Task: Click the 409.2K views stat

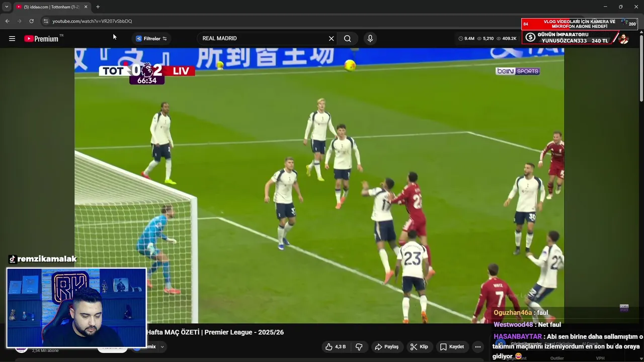Action: click(506, 39)
